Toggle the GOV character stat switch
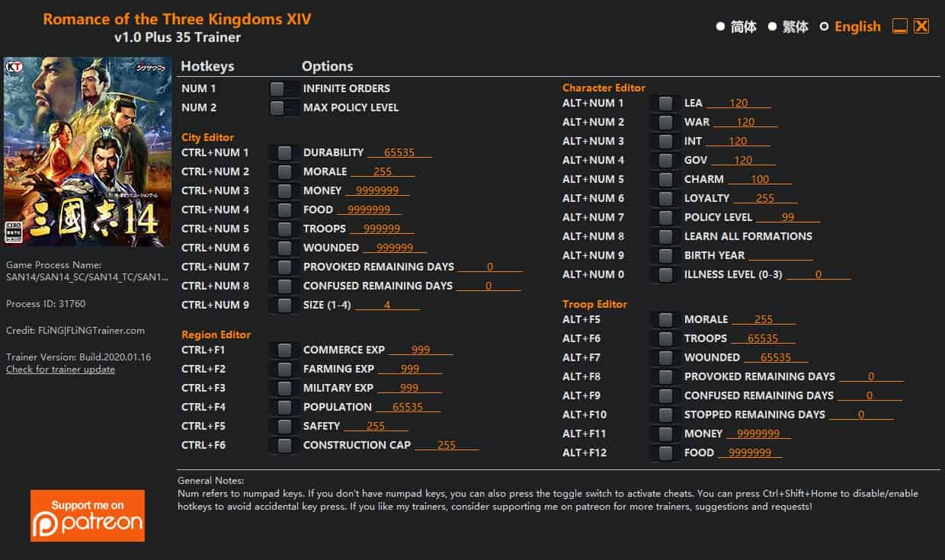945x560 pixels. click(665, 160)
